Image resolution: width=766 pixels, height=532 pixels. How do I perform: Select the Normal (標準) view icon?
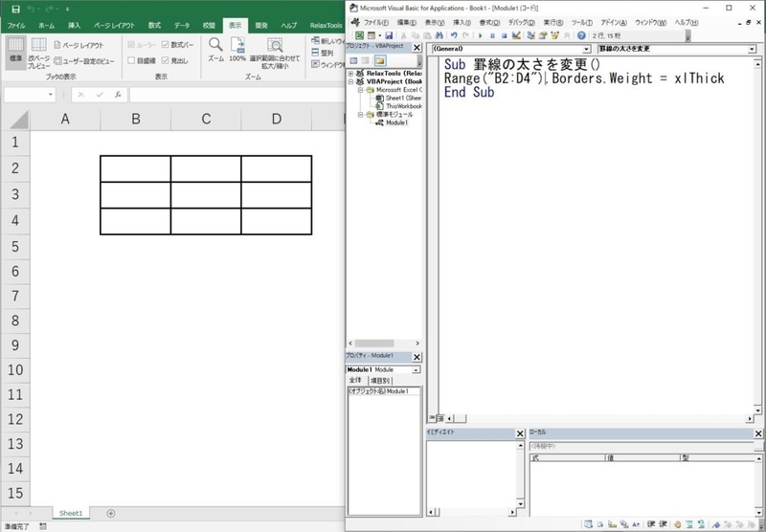15,53
